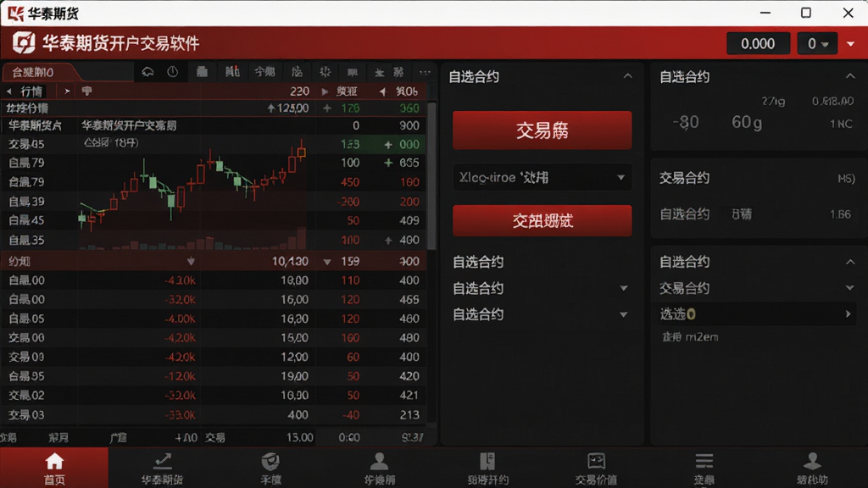Select the row with value 465
The width and height of the screenshot is (868, 488).
tap(213, 299)
